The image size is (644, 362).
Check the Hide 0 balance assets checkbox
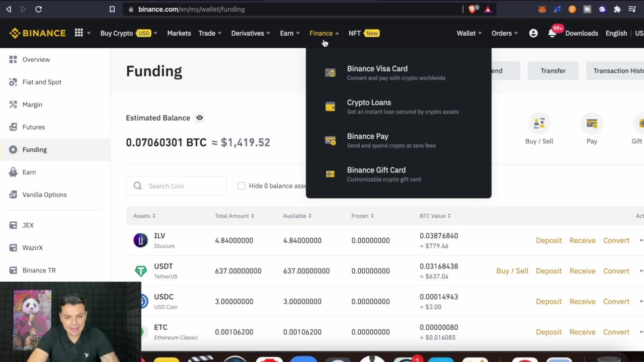coord(242,186)
